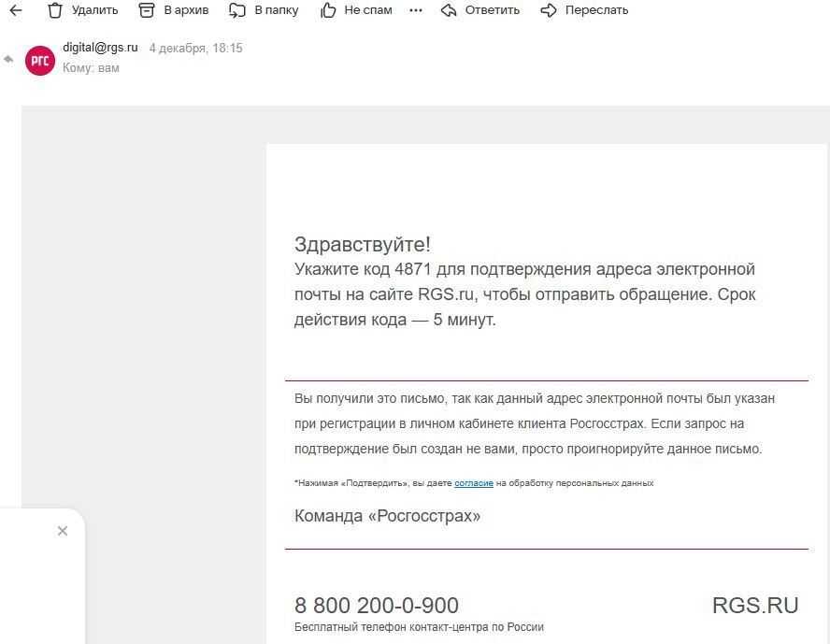Image resolution: width=830 pixels, height=644 pixels.
Task: Click the Команда «Росгосстрах» signature
Action: tap(387, 516)
